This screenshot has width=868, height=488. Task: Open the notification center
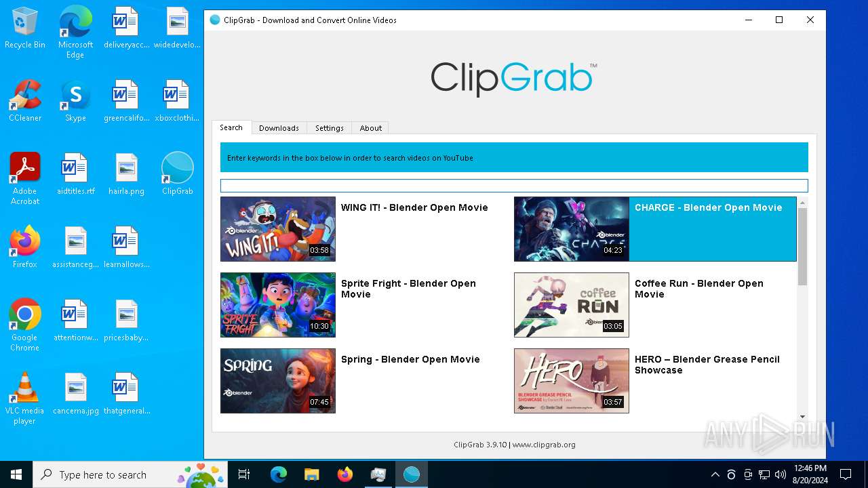846,474
